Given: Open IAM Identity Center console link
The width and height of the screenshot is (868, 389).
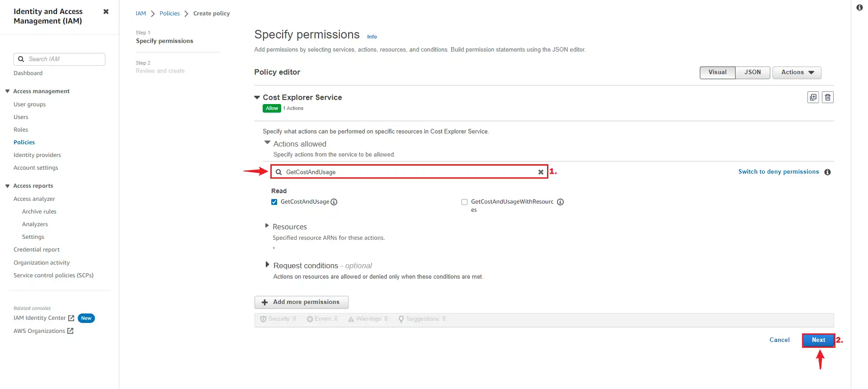Looking at the screenshot, I should pos(40,318).
